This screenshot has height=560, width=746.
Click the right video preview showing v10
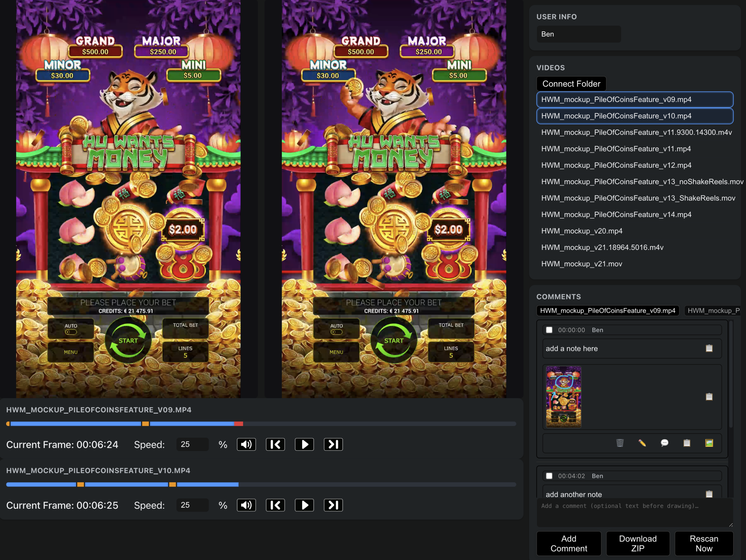point(394,199)
